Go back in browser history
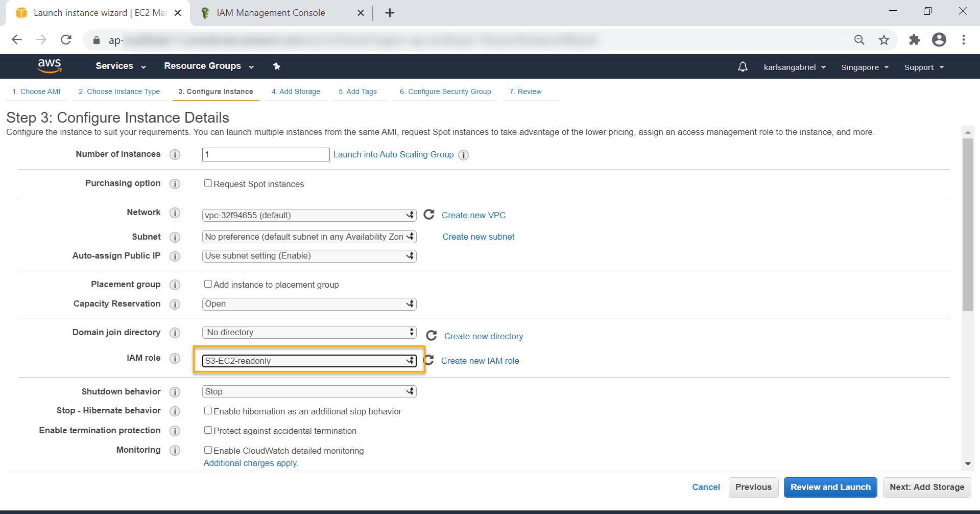Image resolution: width=980 pixels, height=514 pixels. point(17,40)
